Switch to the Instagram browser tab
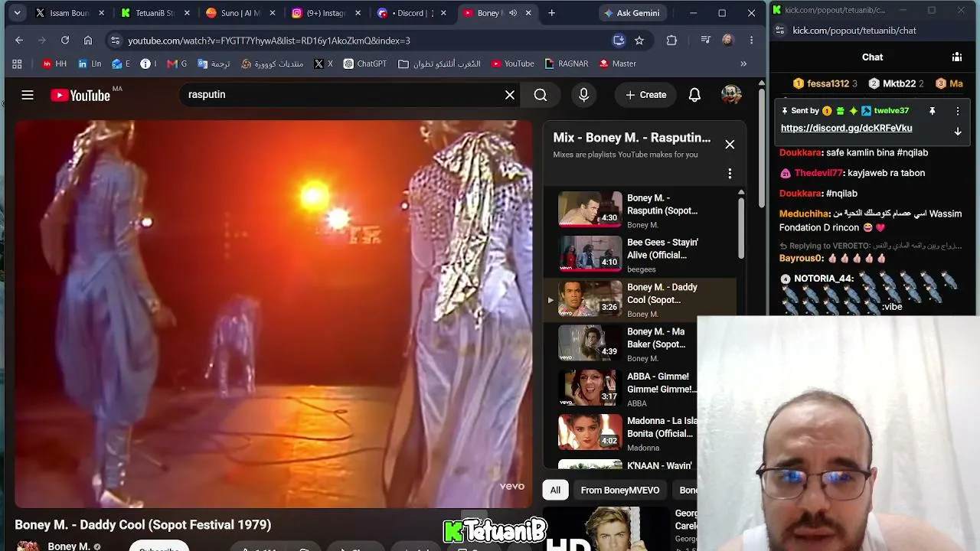The height and width of the screenshot is (551, 980). [x=325, y=13]
